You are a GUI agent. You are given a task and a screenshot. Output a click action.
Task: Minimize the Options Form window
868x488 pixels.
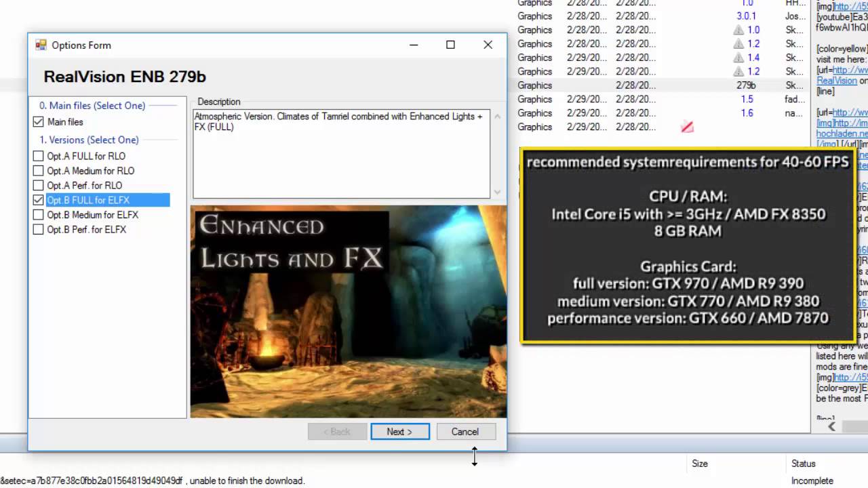414,45
